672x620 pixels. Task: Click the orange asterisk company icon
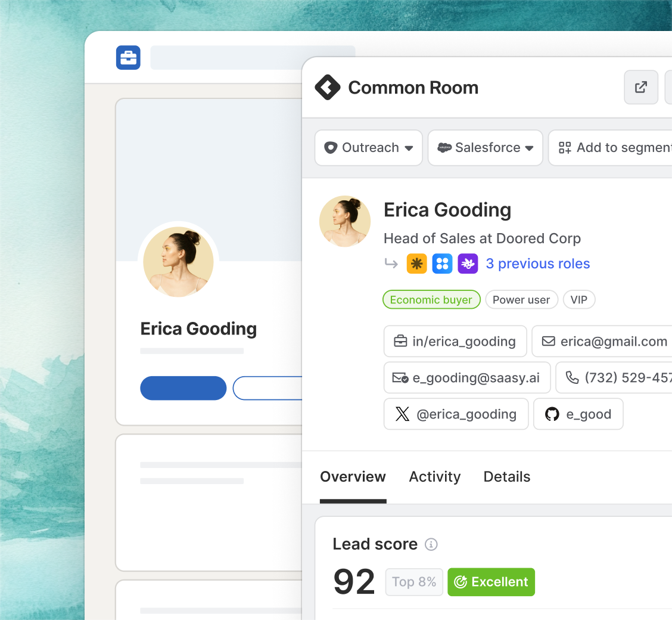[416, 263]
